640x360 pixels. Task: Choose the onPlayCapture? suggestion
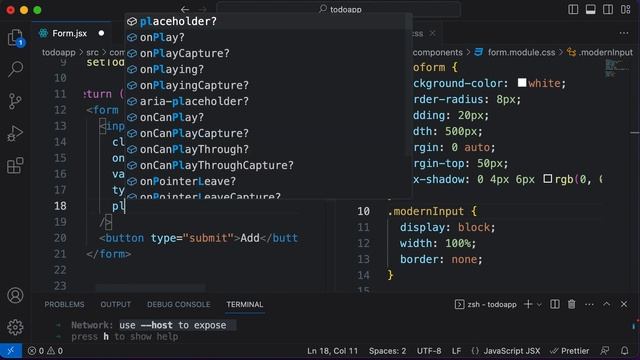coord(267,53)
